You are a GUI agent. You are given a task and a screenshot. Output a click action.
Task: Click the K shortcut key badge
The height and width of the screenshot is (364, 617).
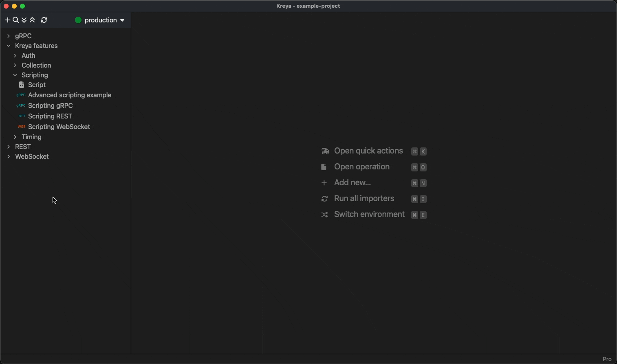pos(423,151)
